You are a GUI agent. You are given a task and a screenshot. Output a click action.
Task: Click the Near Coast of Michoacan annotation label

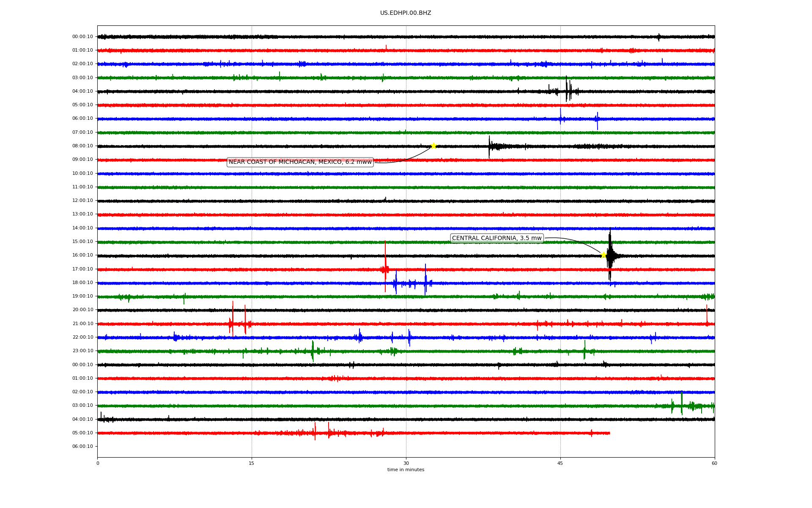(300, 162)
